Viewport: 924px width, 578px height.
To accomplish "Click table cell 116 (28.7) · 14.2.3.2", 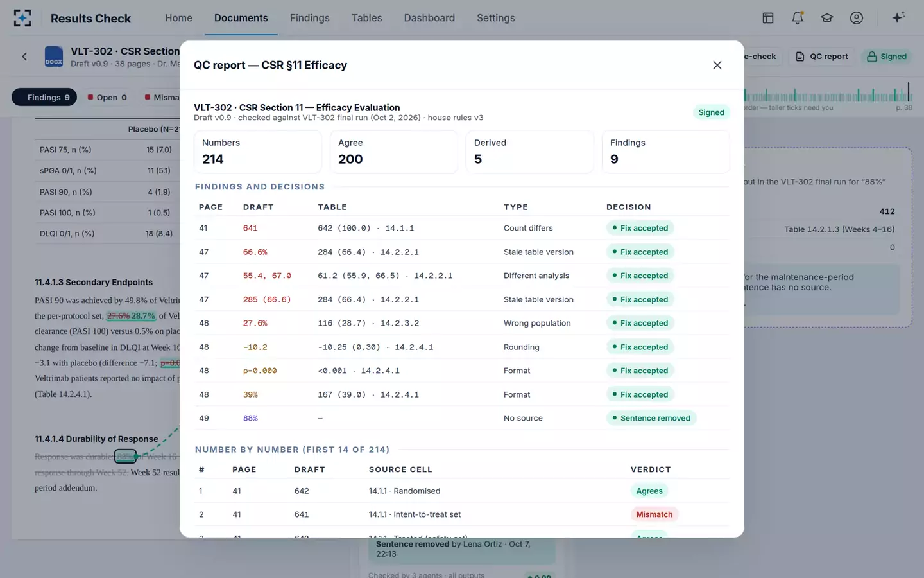I will (x=368, y=323).
